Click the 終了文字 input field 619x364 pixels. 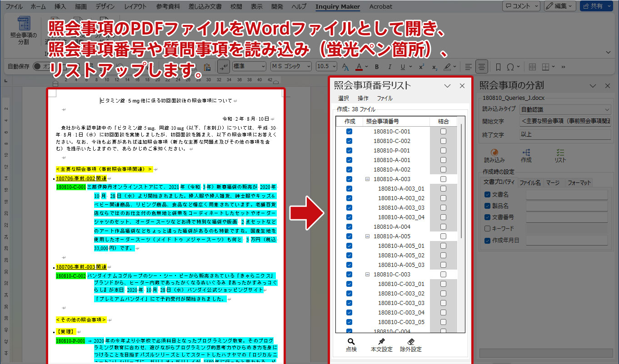tap(565, 135)
